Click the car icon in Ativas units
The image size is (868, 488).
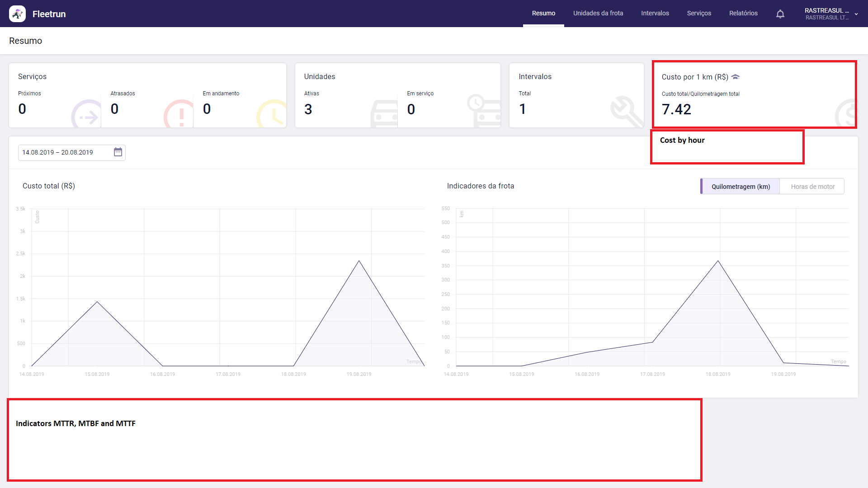(x=383, y=115)
